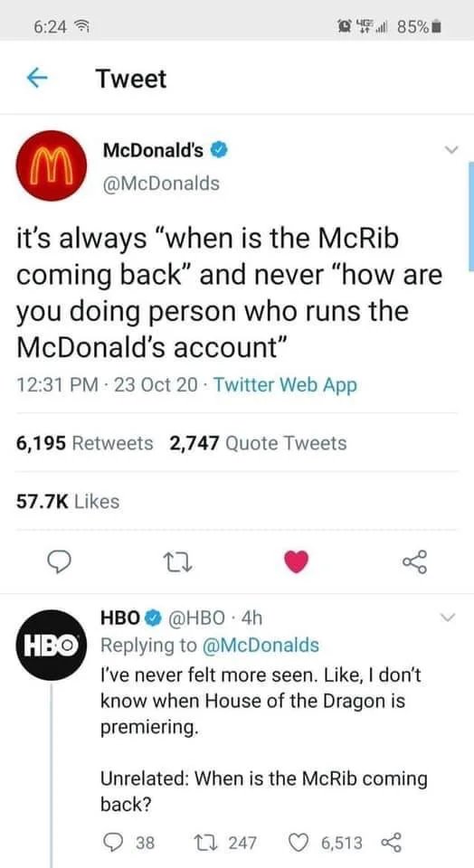Tap the back arrow icon
The height and width of the screenshot is (868, 474).
[36, 79]
